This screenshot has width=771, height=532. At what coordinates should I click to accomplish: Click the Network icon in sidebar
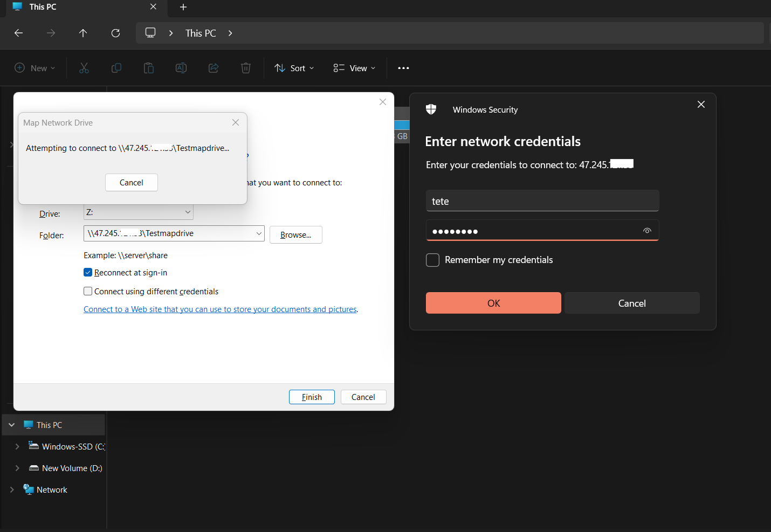29,489
